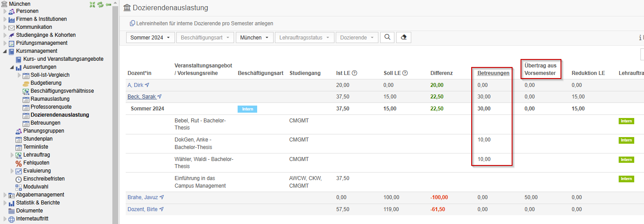Open Raumauslastung in the sidebar
644x224 pixels.
point(50,99)
